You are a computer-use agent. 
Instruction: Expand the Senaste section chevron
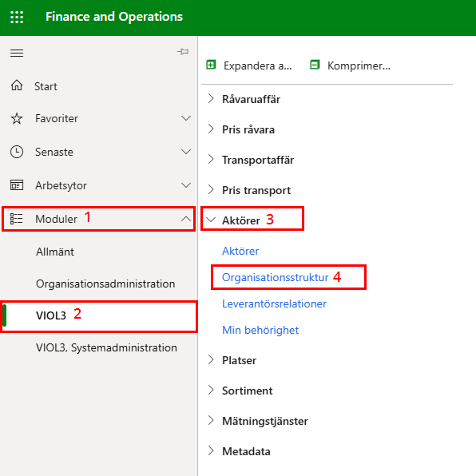(186, 152)
